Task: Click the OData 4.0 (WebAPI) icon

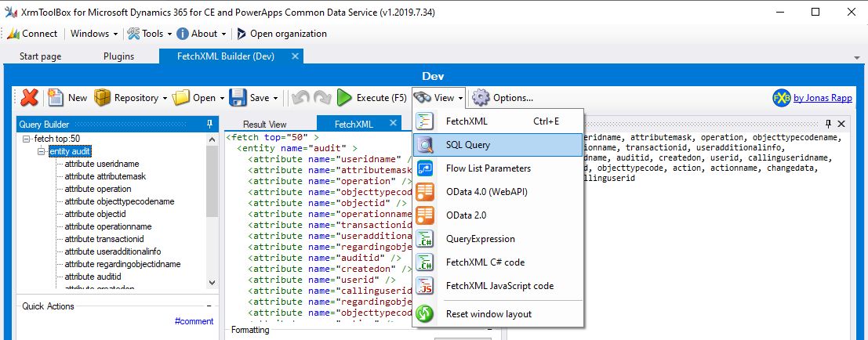Action: [425, 192]
